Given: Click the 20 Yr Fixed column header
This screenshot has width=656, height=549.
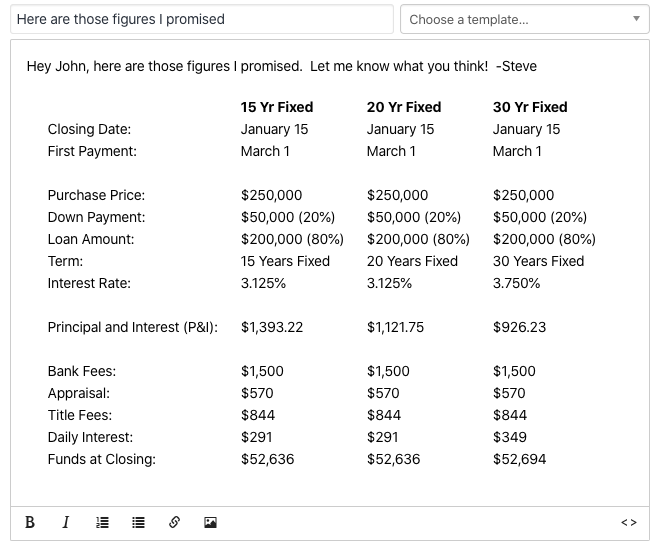Looking at the screenshot, I should 404,107.
